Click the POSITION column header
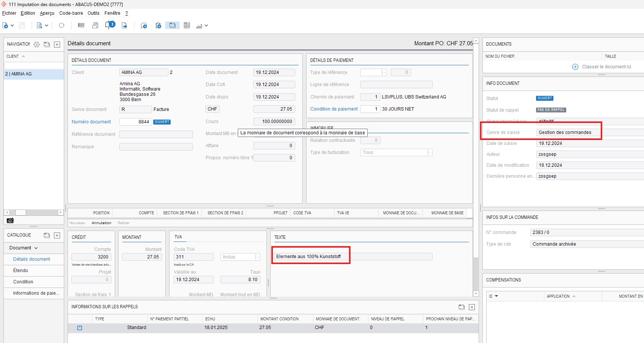Image resolution: width=644 pixels, height=343 pixels. [101, 213]
